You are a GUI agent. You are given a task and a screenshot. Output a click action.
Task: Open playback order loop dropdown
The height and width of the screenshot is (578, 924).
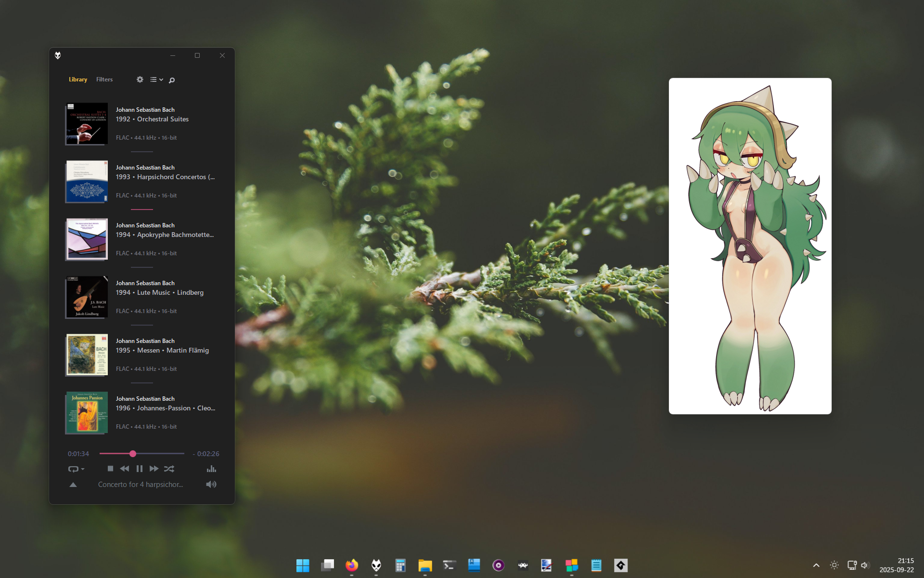pos(76,469)
